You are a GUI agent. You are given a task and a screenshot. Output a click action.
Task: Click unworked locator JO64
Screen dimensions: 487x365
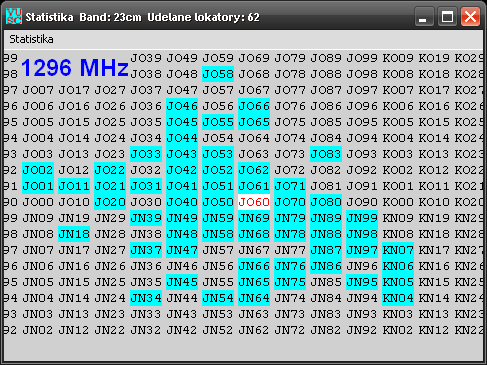coord(254,138)
